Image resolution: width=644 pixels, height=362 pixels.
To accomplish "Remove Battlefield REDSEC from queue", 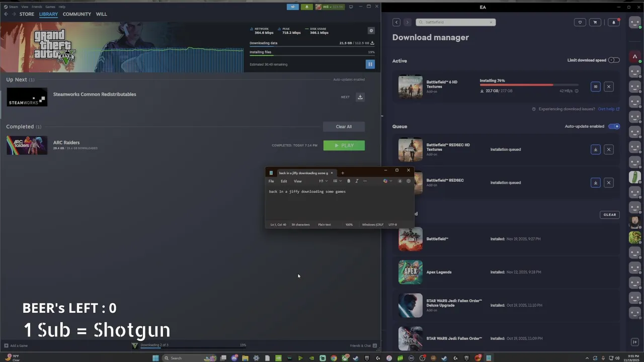I will (x=608, y=183).
